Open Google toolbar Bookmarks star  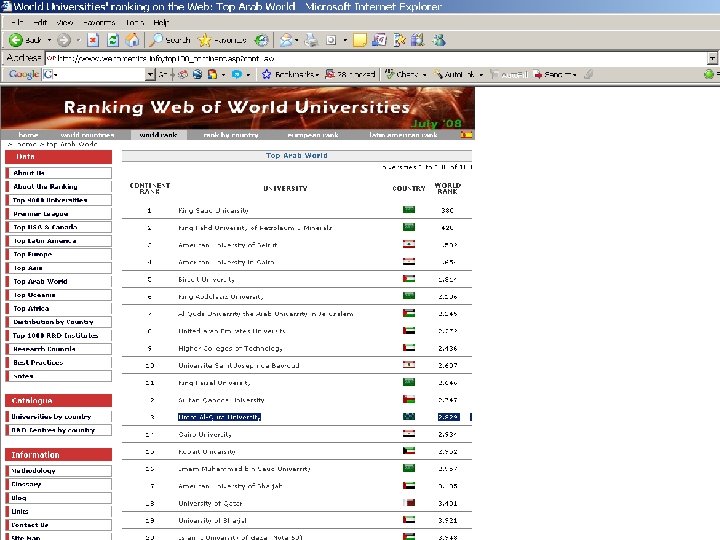[x=266, y=74]
